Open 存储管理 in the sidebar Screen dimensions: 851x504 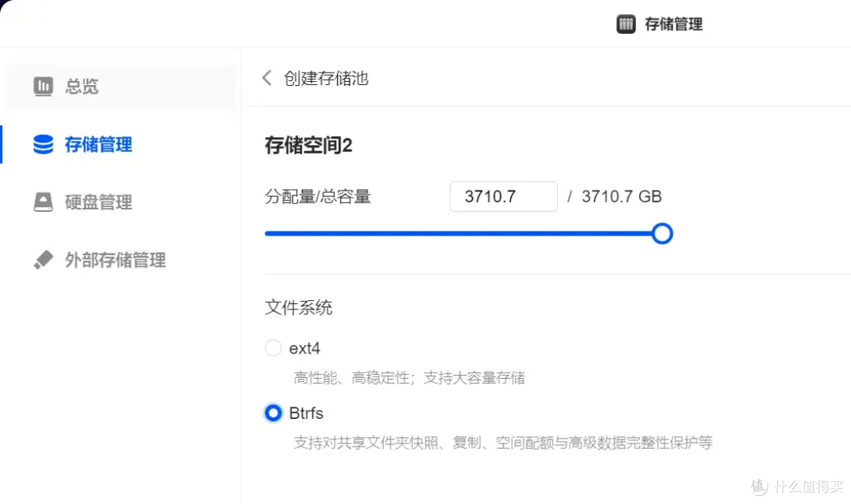point(120,144)
